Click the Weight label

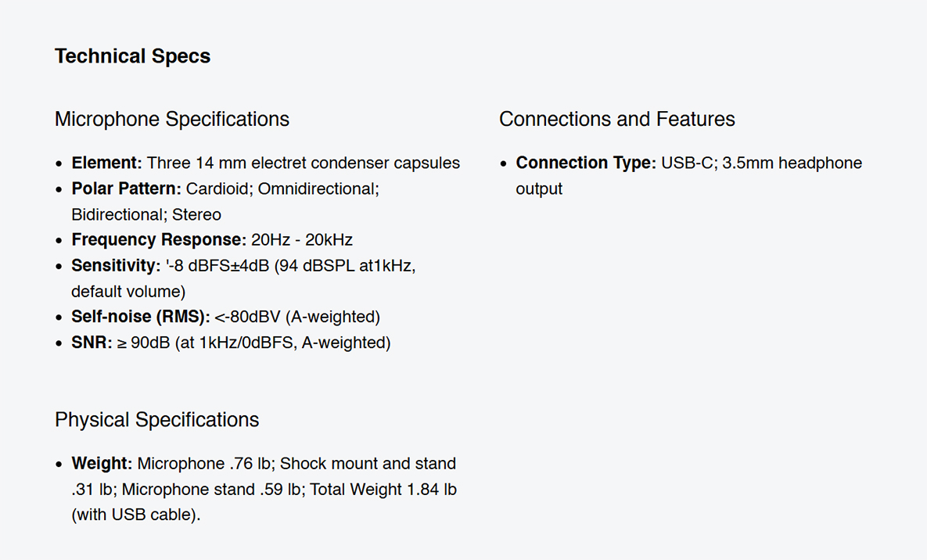coord(102,464)
